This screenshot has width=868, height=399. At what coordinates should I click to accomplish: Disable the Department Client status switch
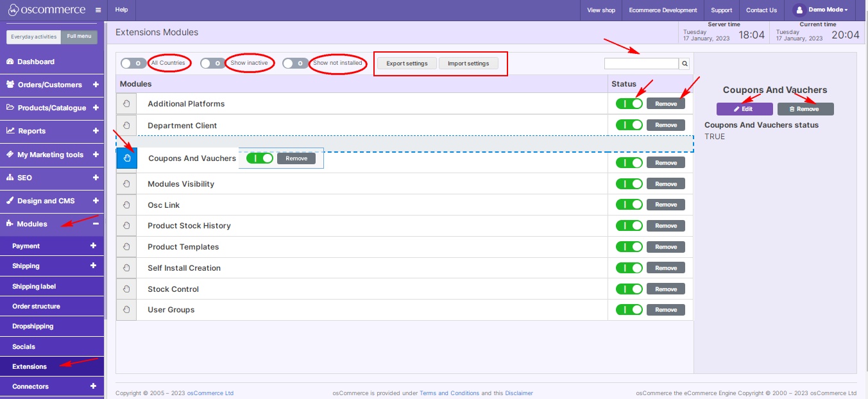pyautogui.click(x=629, y=125)
